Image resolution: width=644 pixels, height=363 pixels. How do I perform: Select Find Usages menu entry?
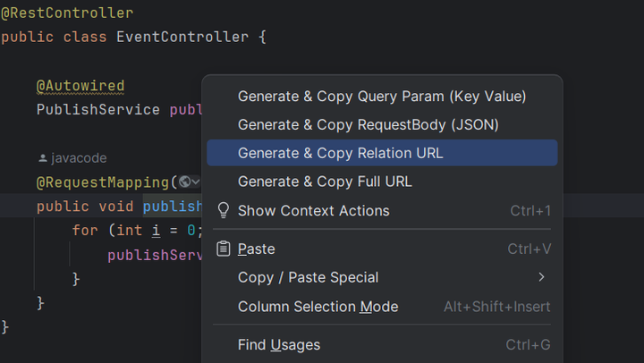pyautogui.click(x=382, y=344)
